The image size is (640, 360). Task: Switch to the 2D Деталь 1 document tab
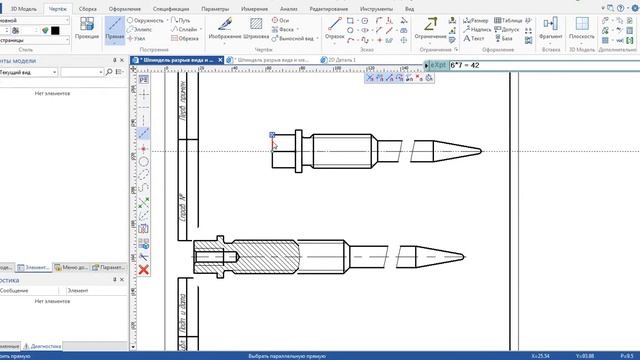338,60
